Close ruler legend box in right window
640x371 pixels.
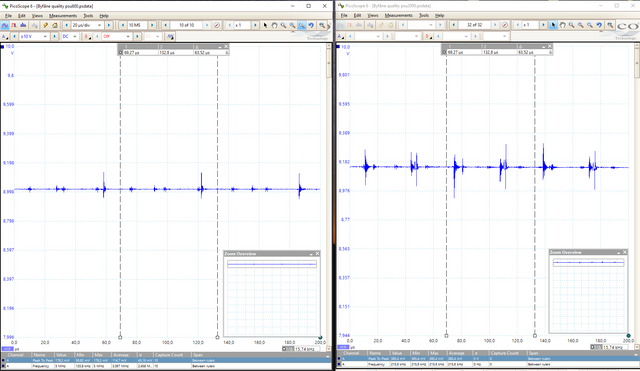pos(550,47)
